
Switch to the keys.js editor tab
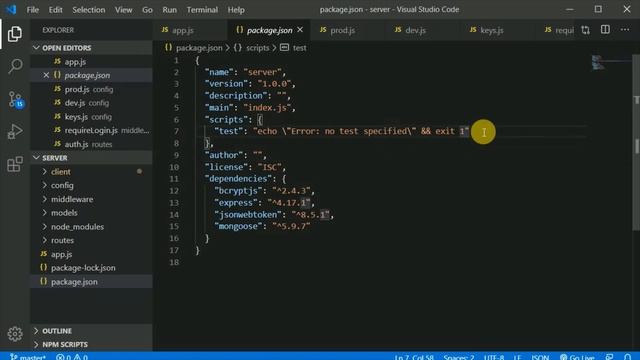click(x=498, y=30)
